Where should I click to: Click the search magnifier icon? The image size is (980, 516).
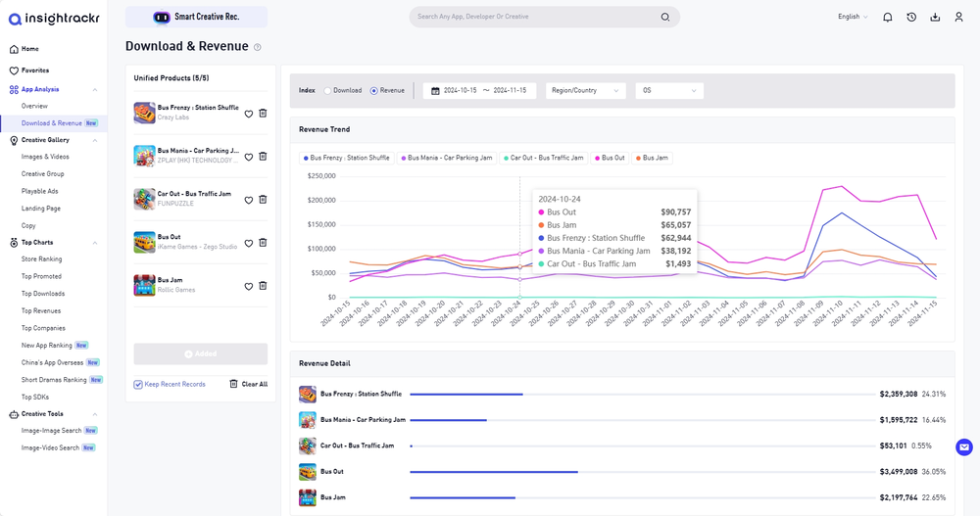pyautogui.click(x=665, y=17)
